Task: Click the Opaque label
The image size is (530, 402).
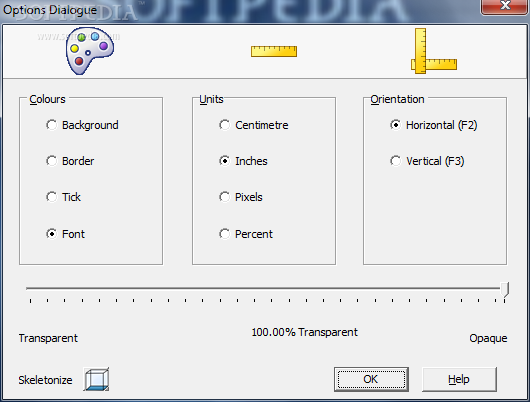Action: pos(488,338)
